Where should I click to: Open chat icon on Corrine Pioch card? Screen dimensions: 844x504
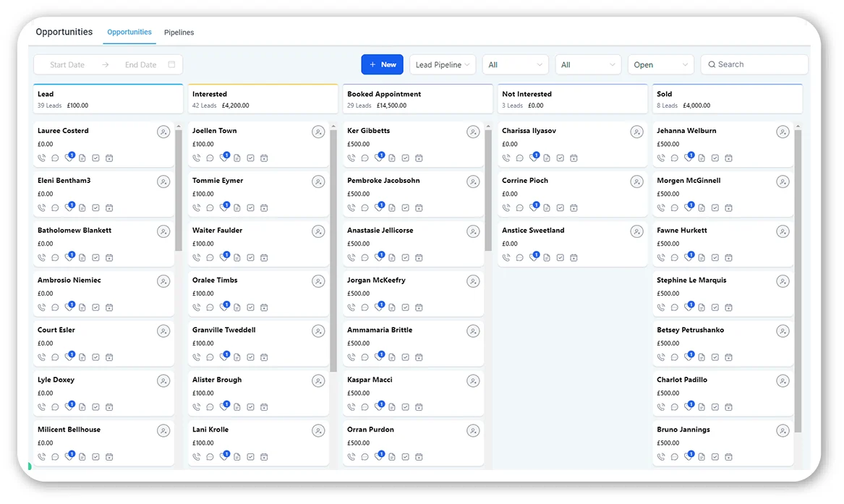[520, 208]
